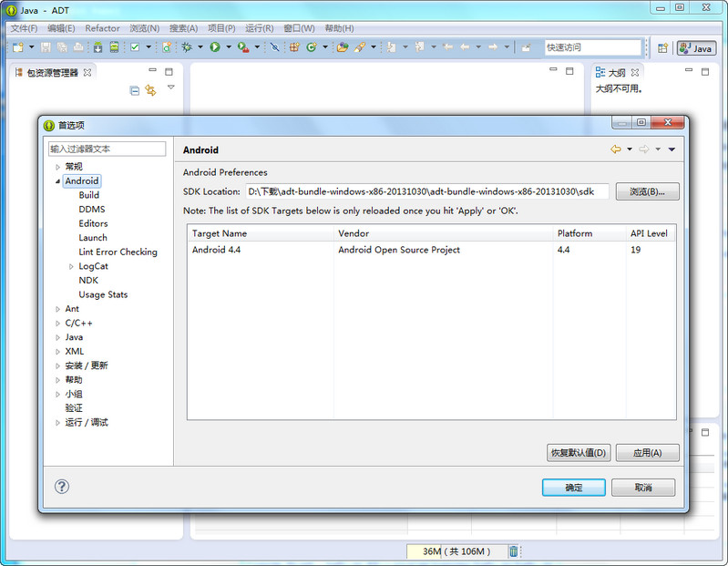Click the 应用(A) apply button
This screenshot has height=566, width=728.
tap(647, 453)
